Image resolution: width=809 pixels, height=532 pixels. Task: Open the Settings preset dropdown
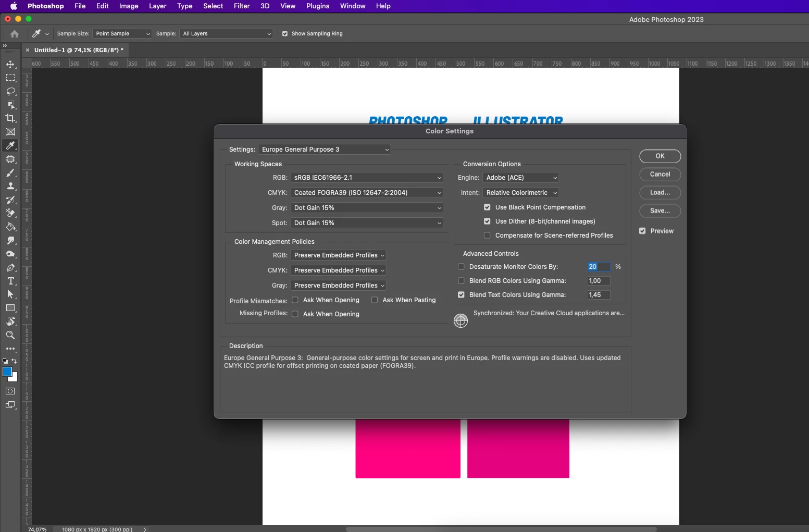325,150
